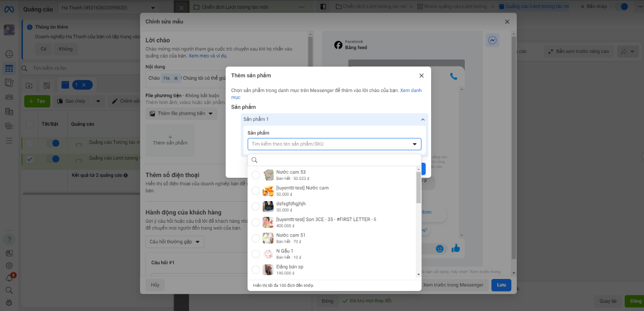
Task: Click the thumbs-up like icon in preview
Action: pyautogui.click(x=456, y=249)
